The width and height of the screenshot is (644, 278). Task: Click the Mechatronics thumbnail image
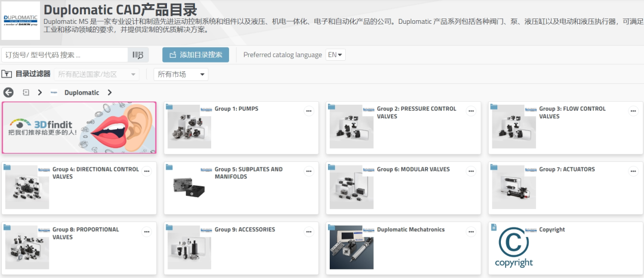tap(352, 247)
